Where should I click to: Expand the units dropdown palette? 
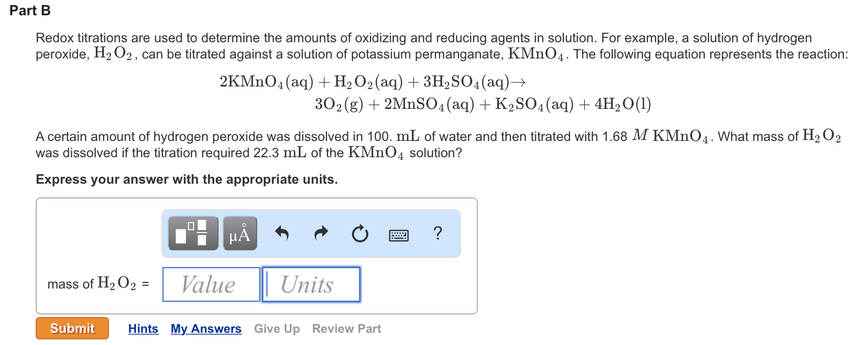(x=240, y=234)
